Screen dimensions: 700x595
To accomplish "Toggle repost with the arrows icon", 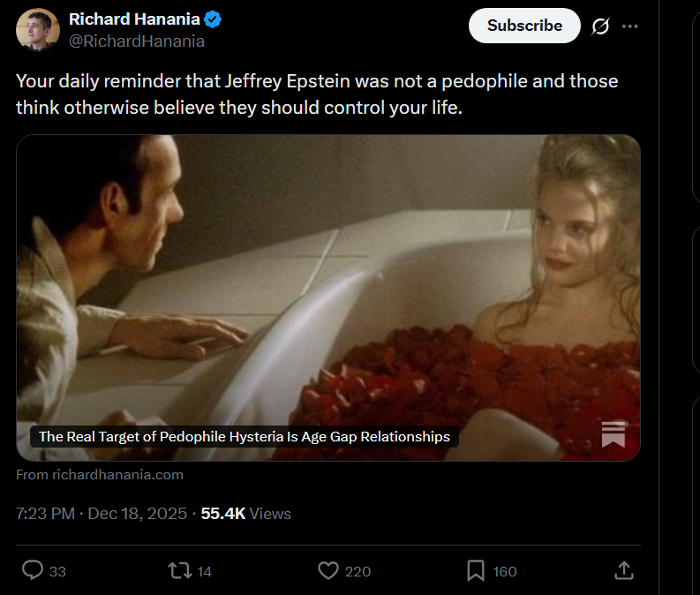I will point(179,571).
